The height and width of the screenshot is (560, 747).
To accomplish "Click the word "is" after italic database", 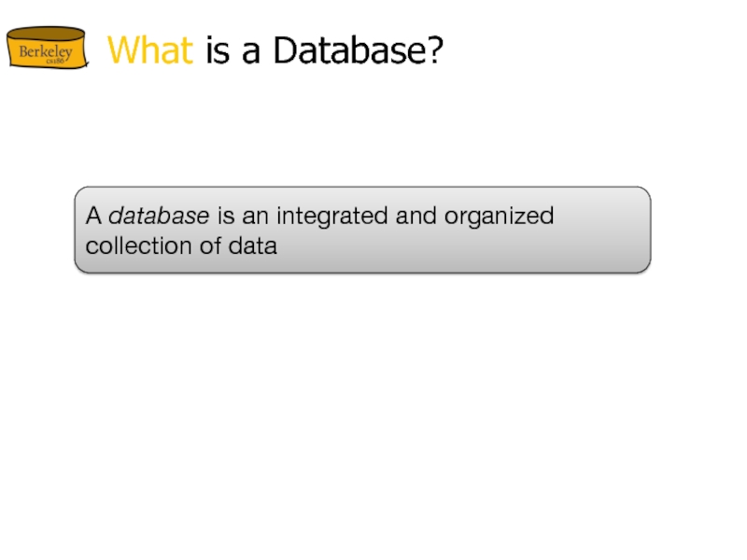I will tap(226, 217).
